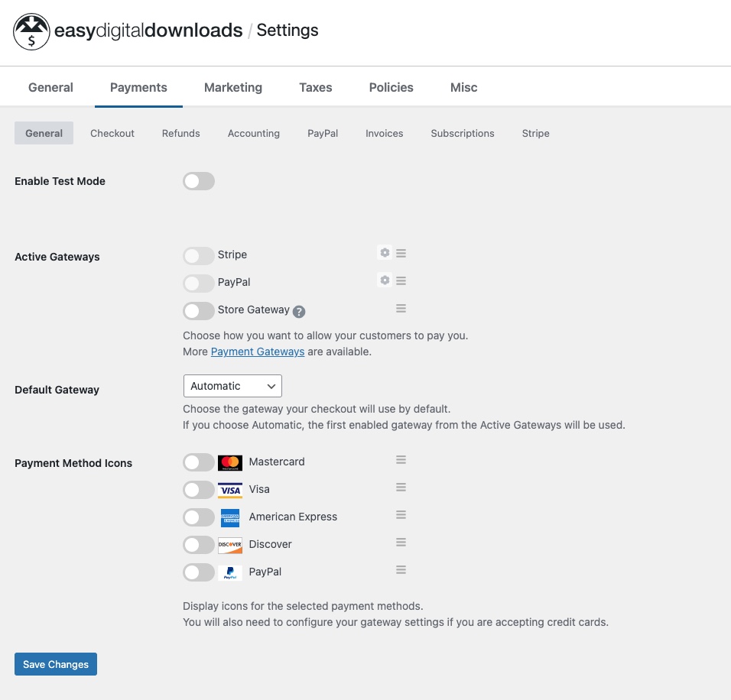Image resolution: width=731 pixels, height=700 pixels.
Task: Click the American Express reorder handle
Action: 401,515
